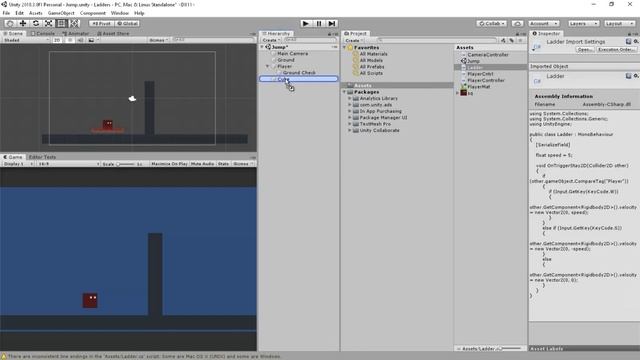640x360 pixels.
Task: Click the Step frame button
Action: [x=332, y=24]
